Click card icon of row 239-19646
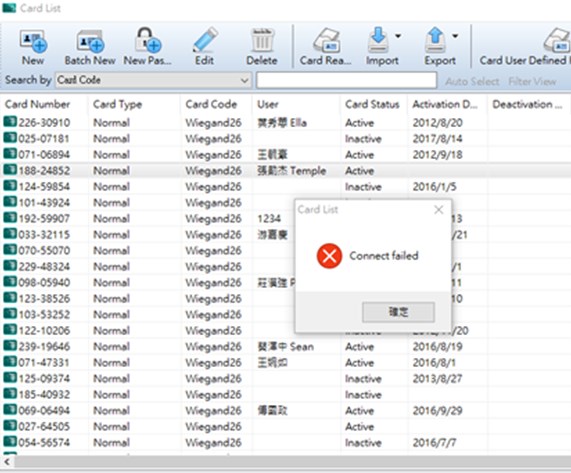Screen dimensions: 571x473 pos(10,346)
